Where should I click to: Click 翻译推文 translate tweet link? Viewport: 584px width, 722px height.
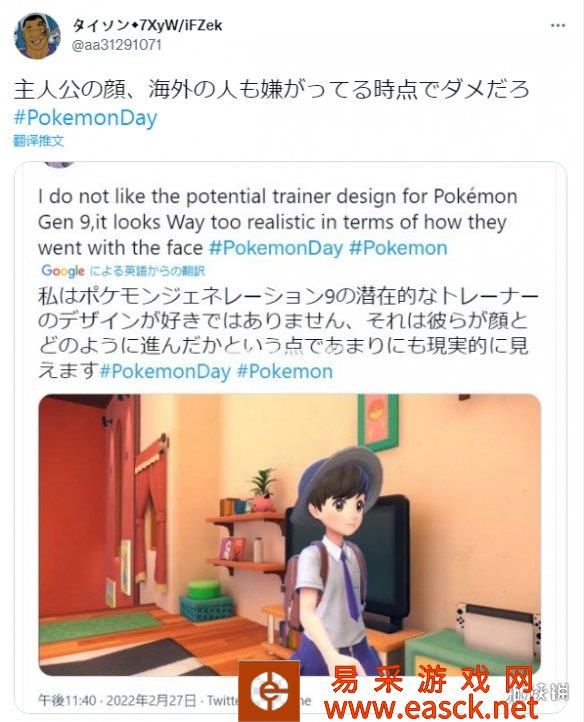(39, 141)
